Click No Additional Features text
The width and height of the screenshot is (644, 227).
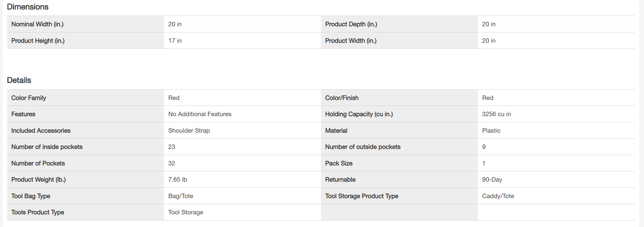pos(200,114)
